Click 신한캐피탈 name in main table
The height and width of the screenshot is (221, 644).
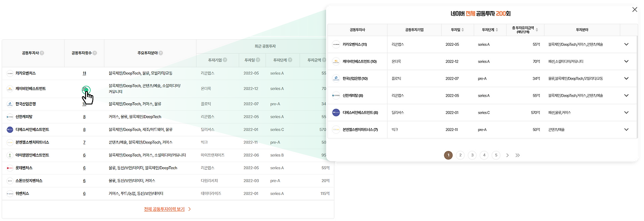coord(24,117)
